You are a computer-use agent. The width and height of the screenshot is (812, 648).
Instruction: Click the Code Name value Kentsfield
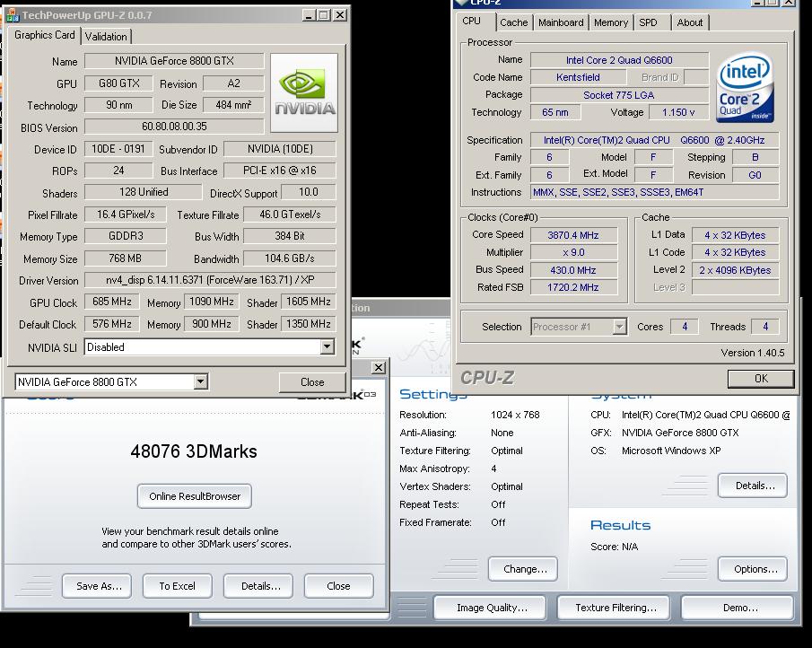(578, 77)
